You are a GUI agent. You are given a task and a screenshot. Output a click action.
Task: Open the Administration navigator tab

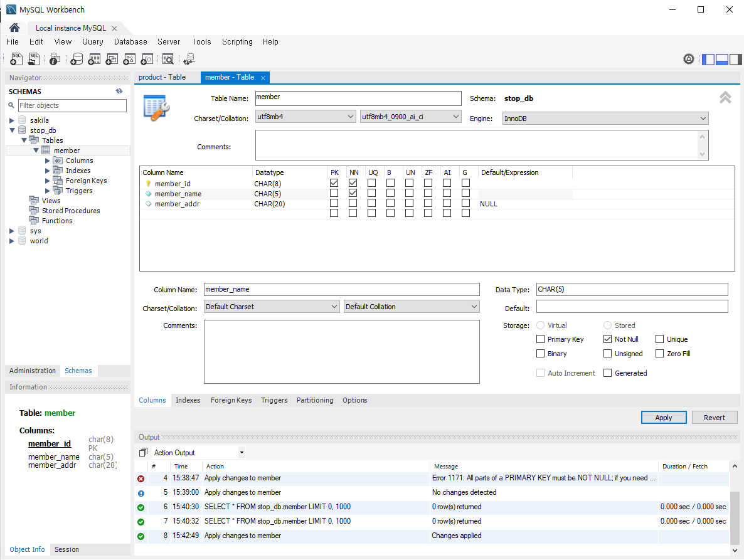pos(32,371)
